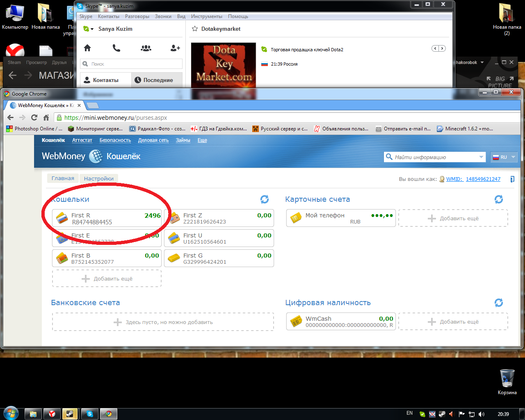The width and height of the screenshot is (525, 420).
Task: Switch to Skype Контакты tab
Action: [105, 80]
